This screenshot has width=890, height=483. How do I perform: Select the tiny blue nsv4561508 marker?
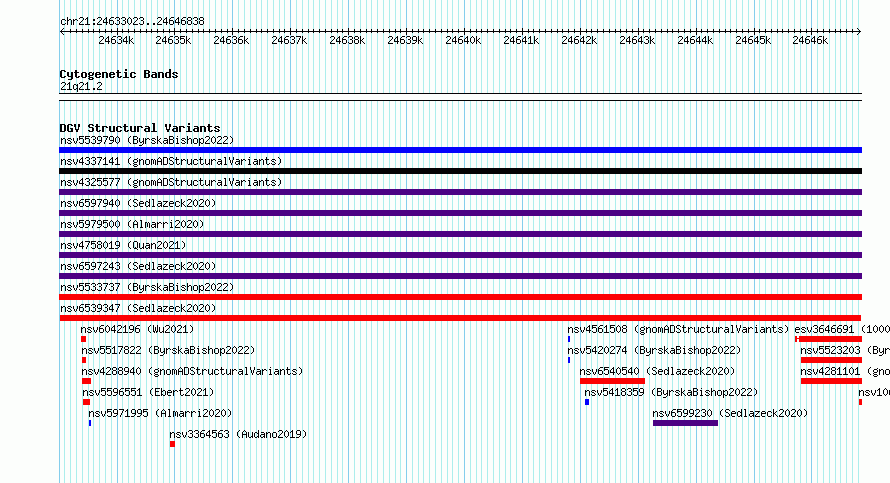point(569,339)
